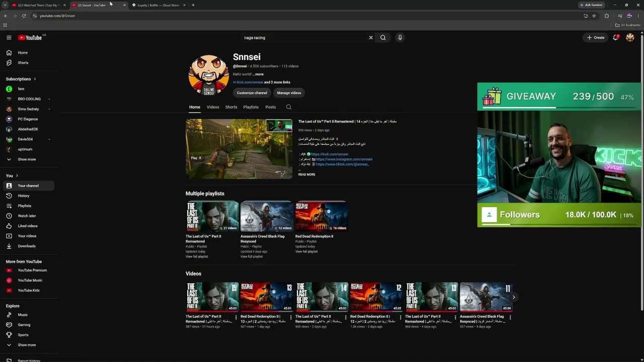Image resolution: width=644 pixels, height=362 pixels.
Task: Open Your videos in sidebar
Action: [28, 236]
